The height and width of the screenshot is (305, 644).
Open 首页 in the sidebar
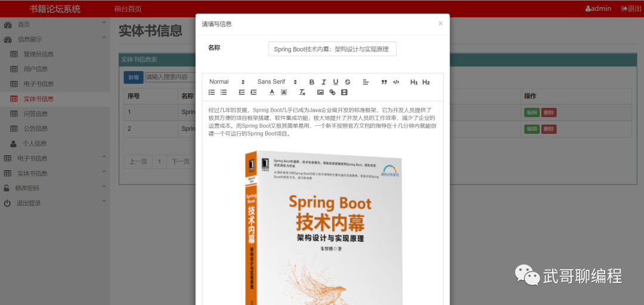55,24
